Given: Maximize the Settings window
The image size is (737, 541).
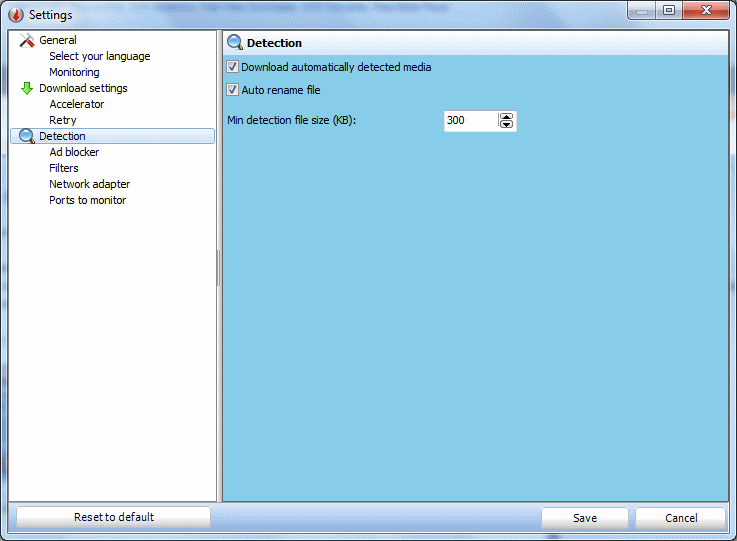Looking at the screenshot, I should click(x=669, y=10).
